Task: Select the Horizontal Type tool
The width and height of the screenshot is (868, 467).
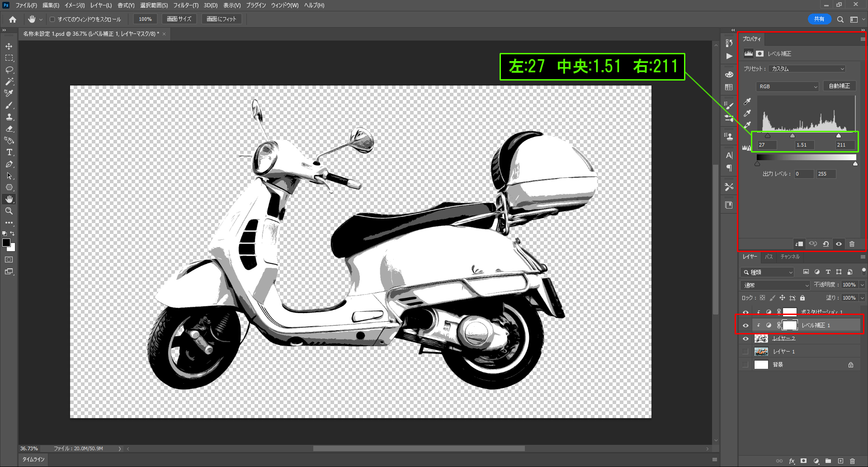Action: (9, 152)
